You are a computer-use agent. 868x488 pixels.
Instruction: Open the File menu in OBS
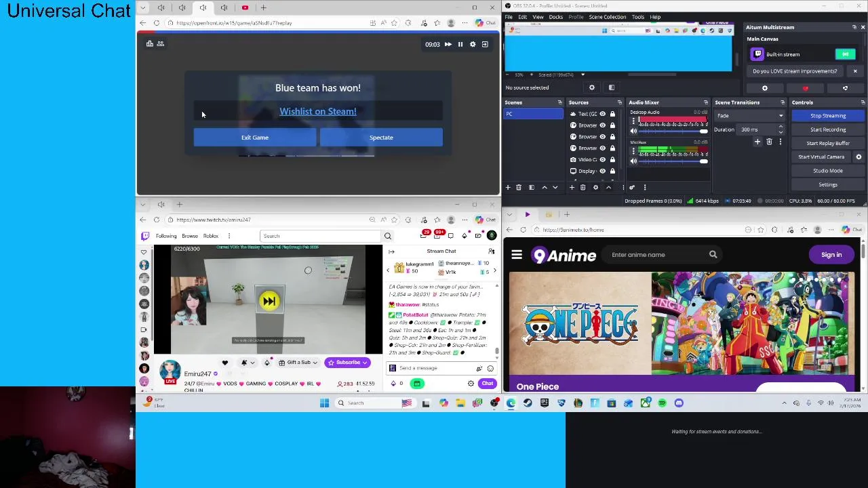pyautogui.click(x=509, y=17)
